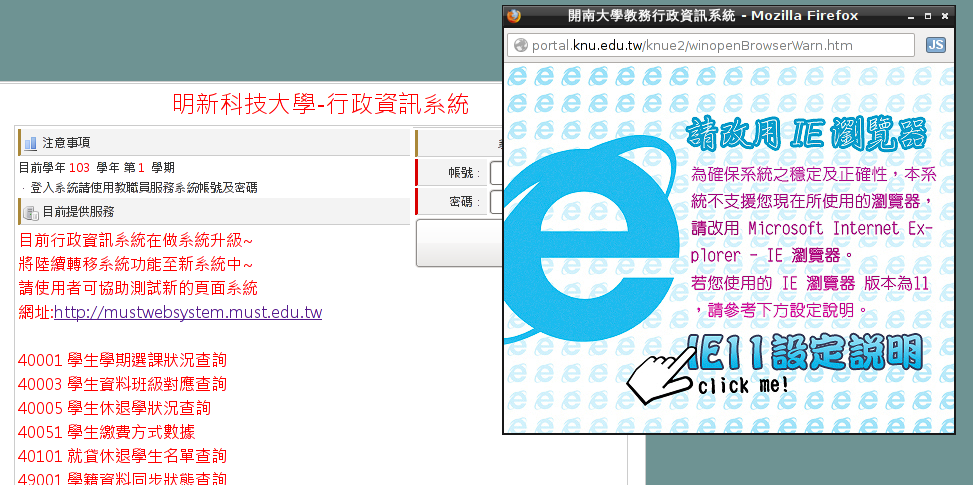The image size is (973, 485).
Task: Click the Firefox logo in the title bar
Action: tap(513, 16)
